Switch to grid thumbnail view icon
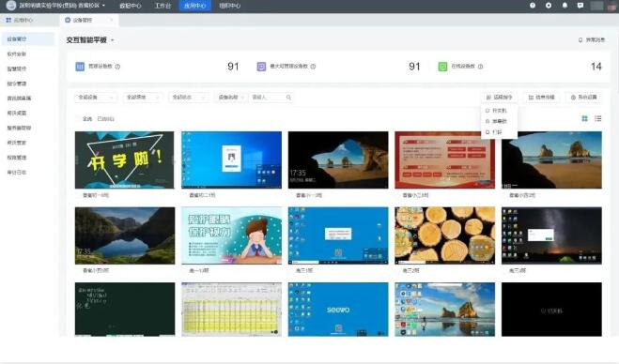 [x=584, y=118]
